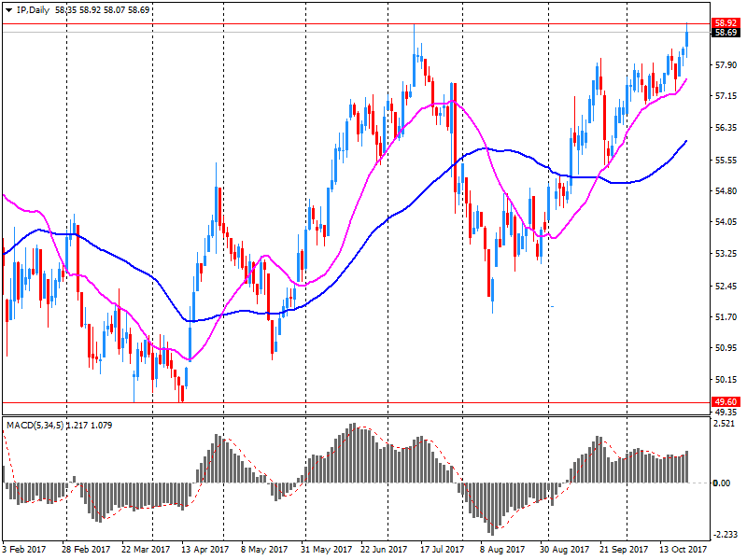The image size is (747, 560).
Task: Select the 49.35 price scale value
Action: click(726, 413)
